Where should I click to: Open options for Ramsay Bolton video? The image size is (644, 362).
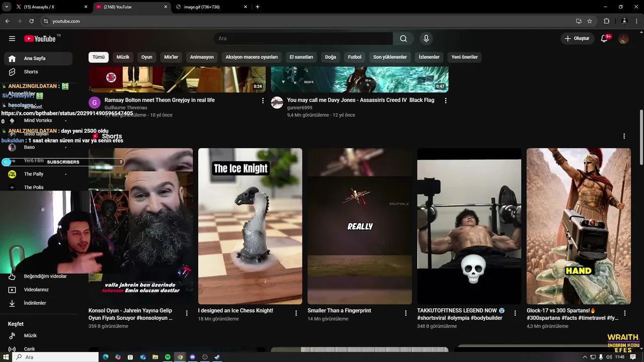click(x=263, y=101)
